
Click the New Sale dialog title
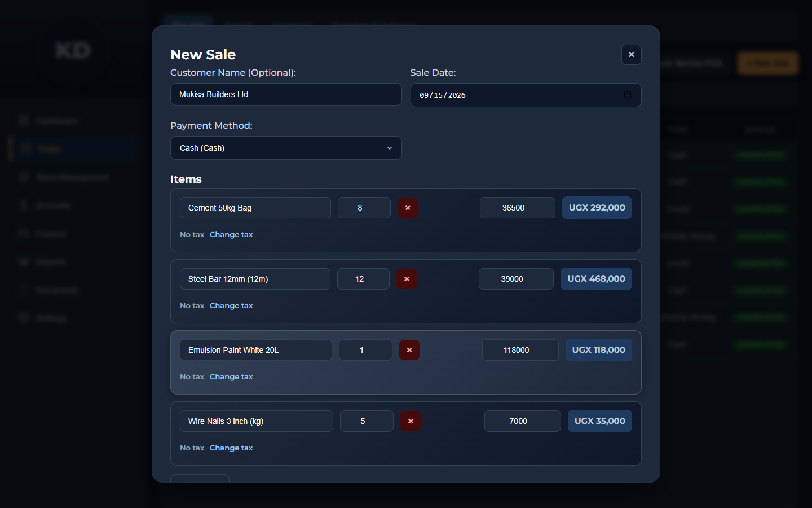(x=203, y=55)
